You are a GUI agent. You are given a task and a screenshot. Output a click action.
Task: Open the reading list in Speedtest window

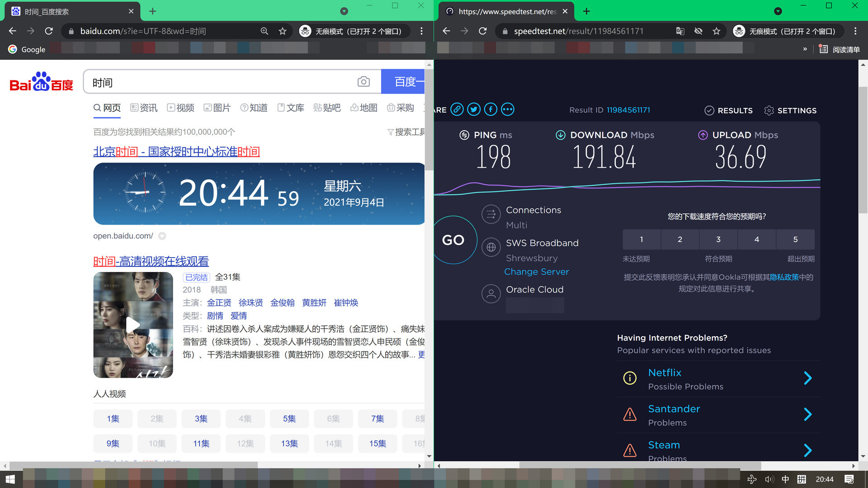pos(840,49)
